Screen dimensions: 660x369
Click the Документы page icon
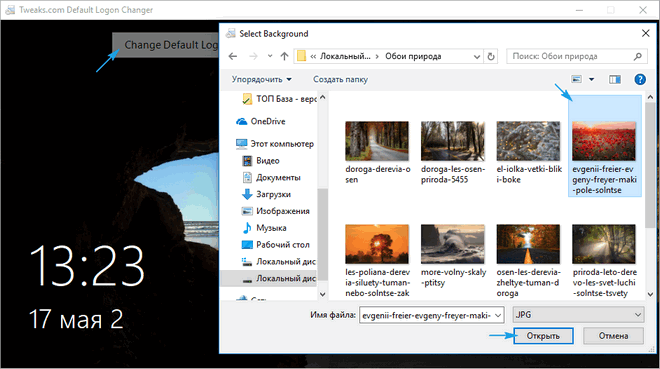pyautogui.click(x=248, y=178)
